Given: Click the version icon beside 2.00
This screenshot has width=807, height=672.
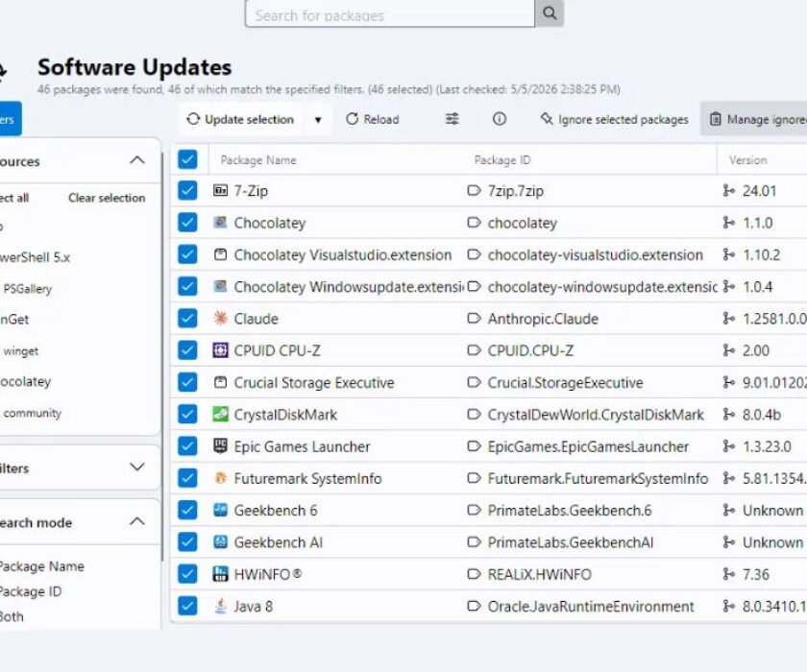Looking at the screenshot, I should 728,350.
